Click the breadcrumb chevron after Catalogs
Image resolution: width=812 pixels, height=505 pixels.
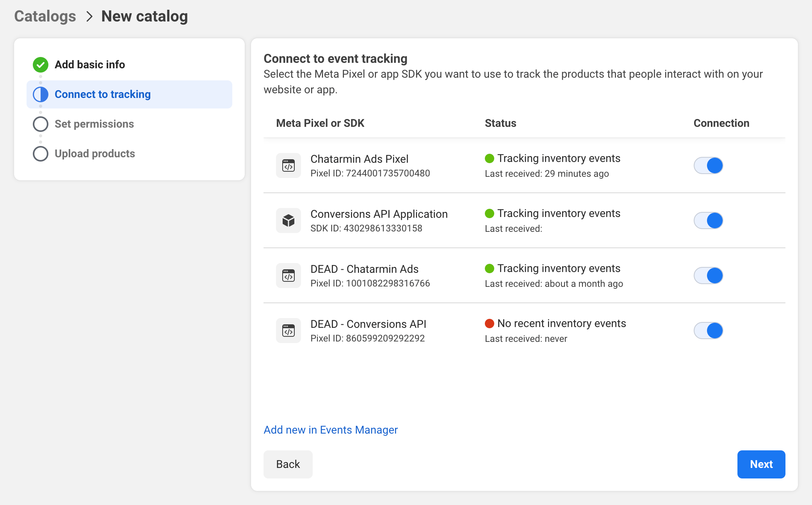point(89,16)
